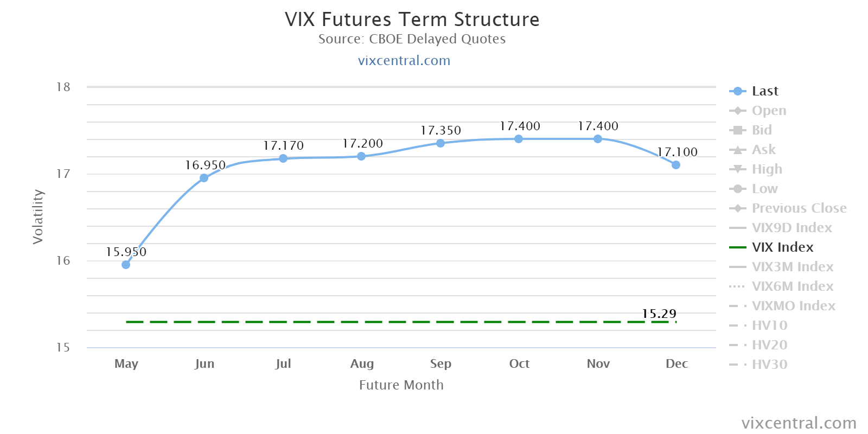This screenshot has width=868, height=434.
Task: Click the Ask legend triangle icon
Action: pos(737,150)
